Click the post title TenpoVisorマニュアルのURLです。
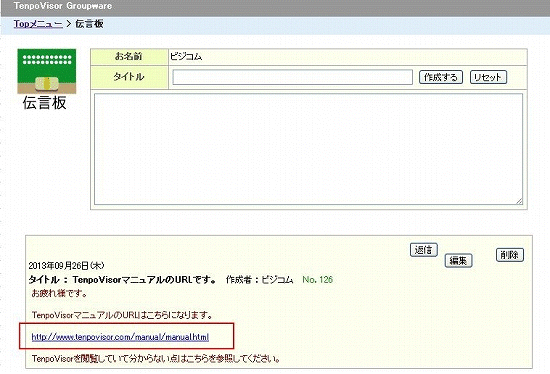 pos(144,280)
